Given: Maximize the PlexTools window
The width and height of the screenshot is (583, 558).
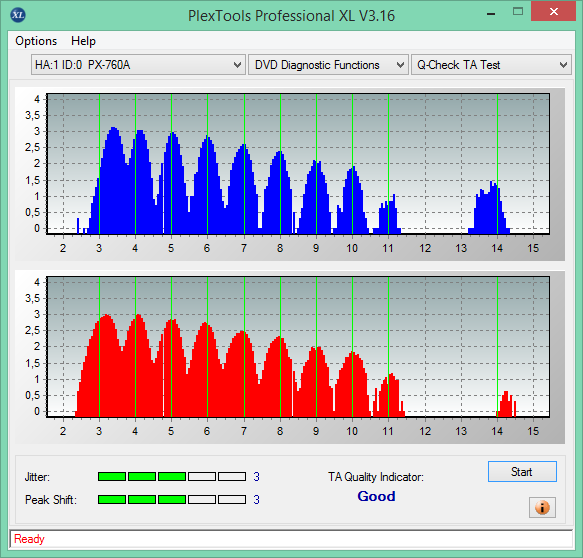Looking at the screenshot, I should (x=518, y=12).
